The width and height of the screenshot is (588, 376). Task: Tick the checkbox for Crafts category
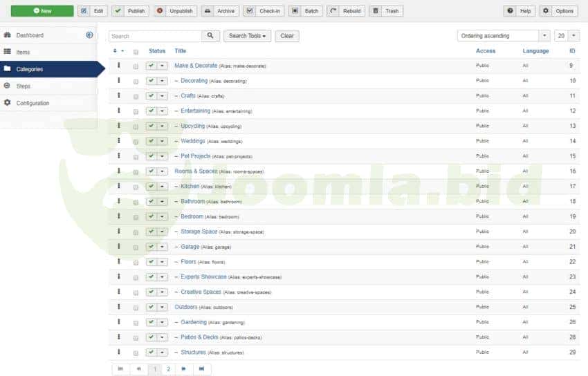click(x=136, y=96)
